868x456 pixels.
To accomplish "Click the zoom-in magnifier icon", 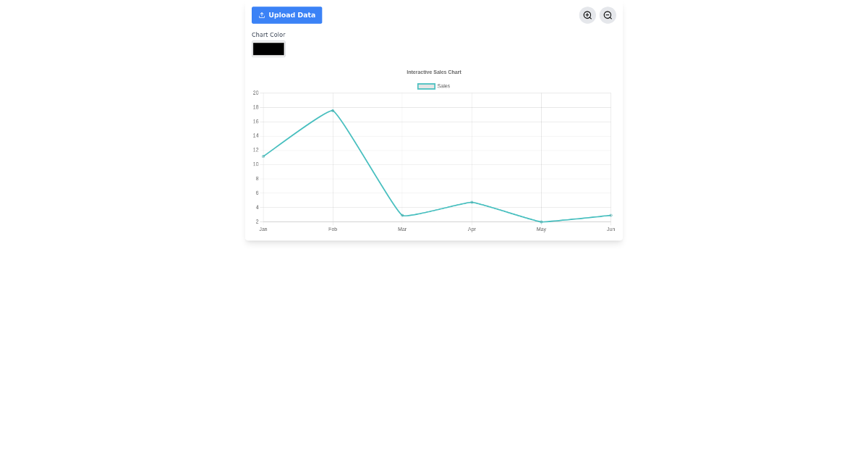I will pyautogui.click(x=587, y=15).
